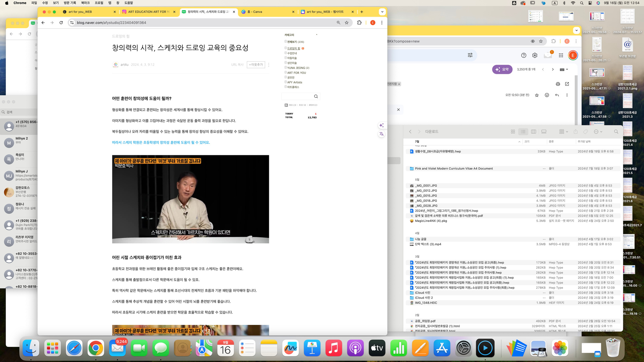Switch Finder to column view

pyautogui.click(x=533, y=132)
